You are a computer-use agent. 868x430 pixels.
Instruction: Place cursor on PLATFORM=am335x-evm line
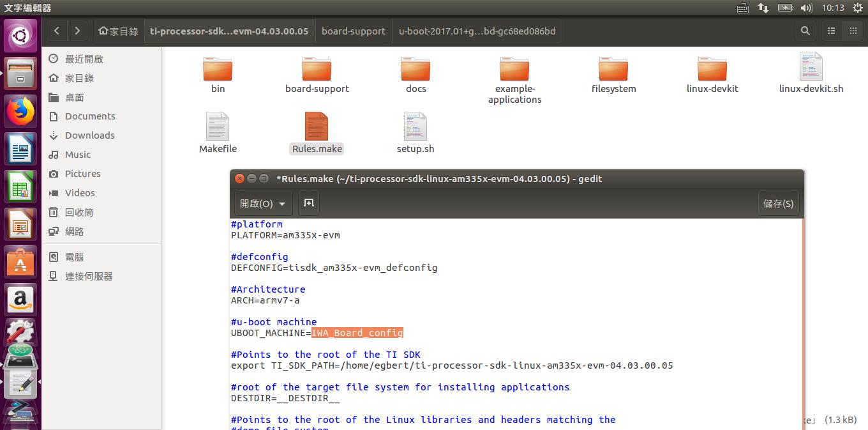(285, 235)
